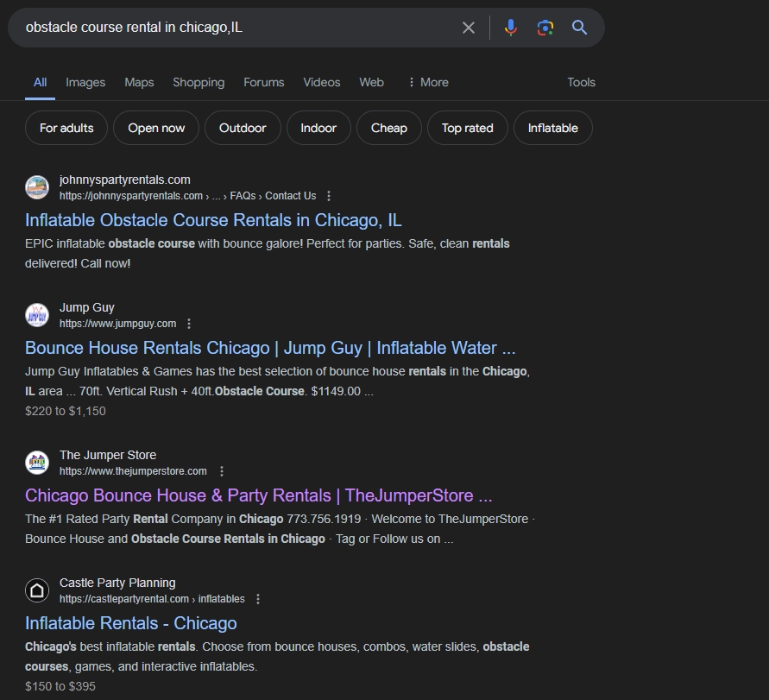Start voice search with the microphone icon
The height and width of the screenshot is (700, 769).
(x=511, y=28)
